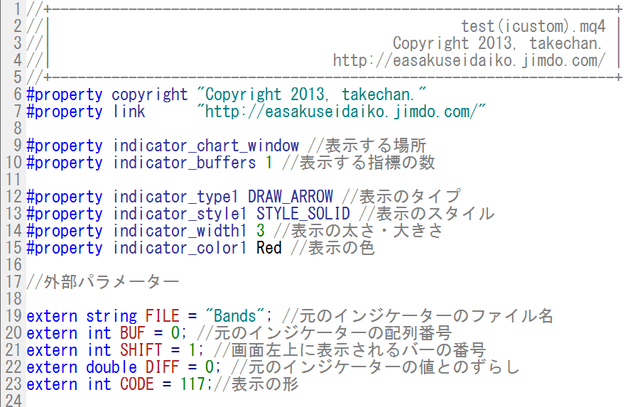Click line number 16 in the gutter
The image size is (630, 407).
(13, 265)
